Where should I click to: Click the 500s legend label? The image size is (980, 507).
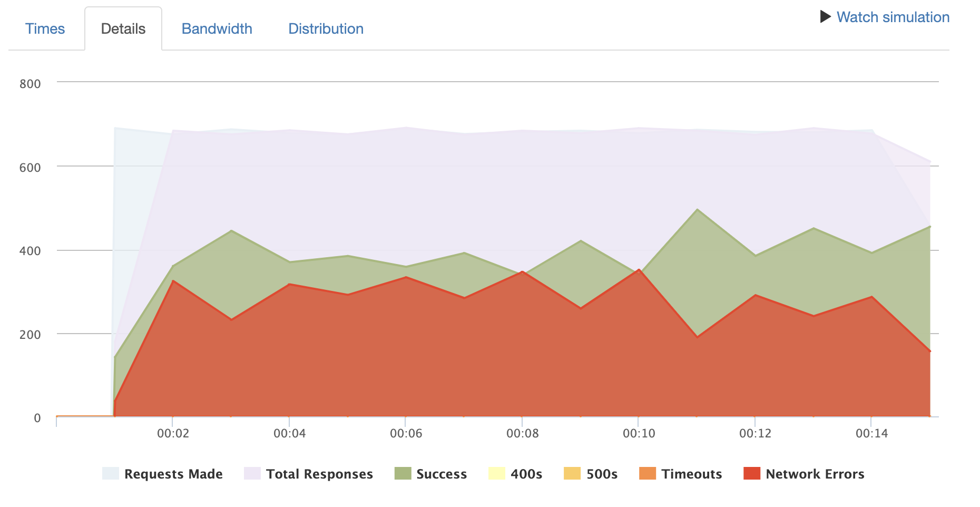tap(602, 474)
